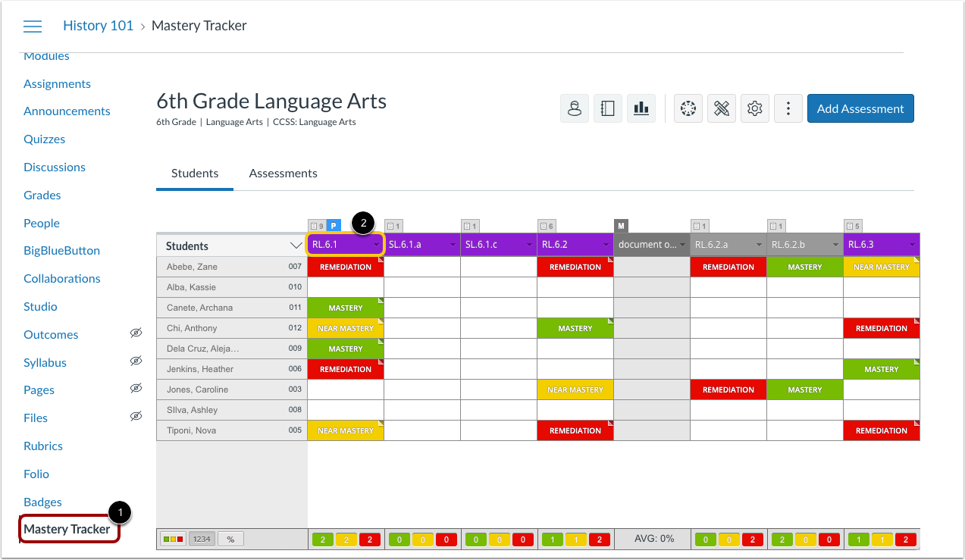Click the hamburger navigation menu icon

32,25
